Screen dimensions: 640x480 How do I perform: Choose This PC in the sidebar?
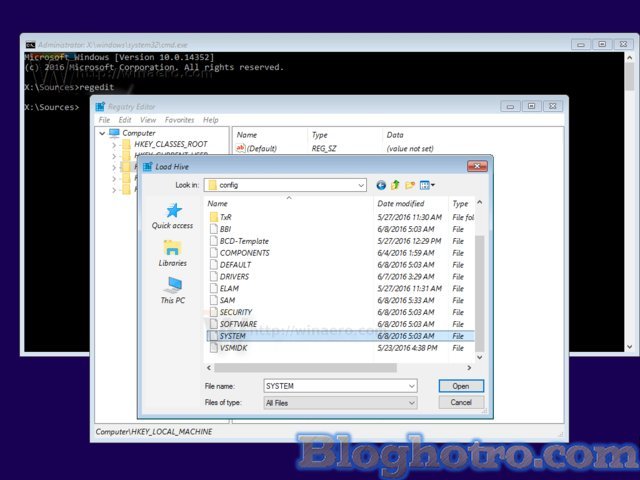click(x=172, y=290)
